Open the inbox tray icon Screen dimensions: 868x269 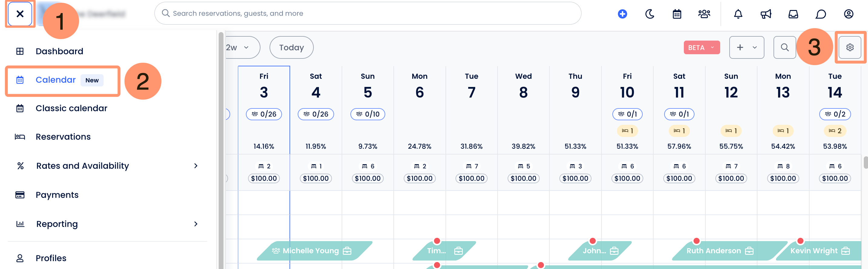pos(793,14)
